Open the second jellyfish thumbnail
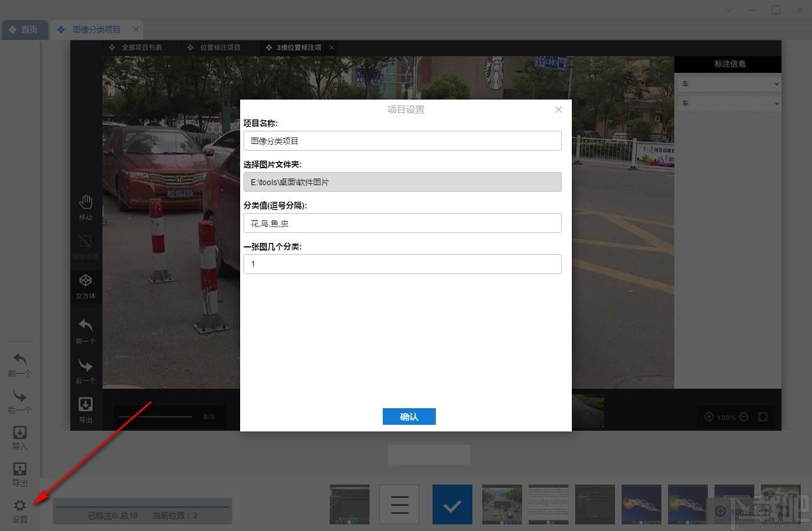The height and width of the screenshot is (531, 812). tap(688, 504)
